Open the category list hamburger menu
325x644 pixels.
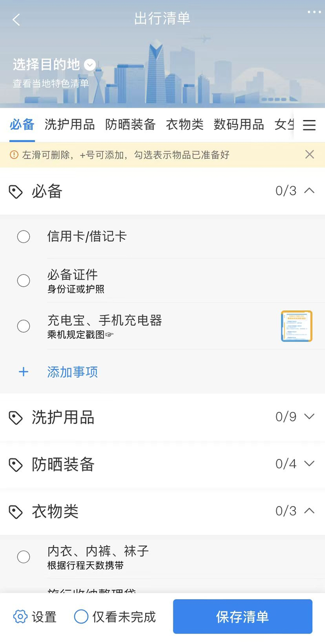coord(309,125)
